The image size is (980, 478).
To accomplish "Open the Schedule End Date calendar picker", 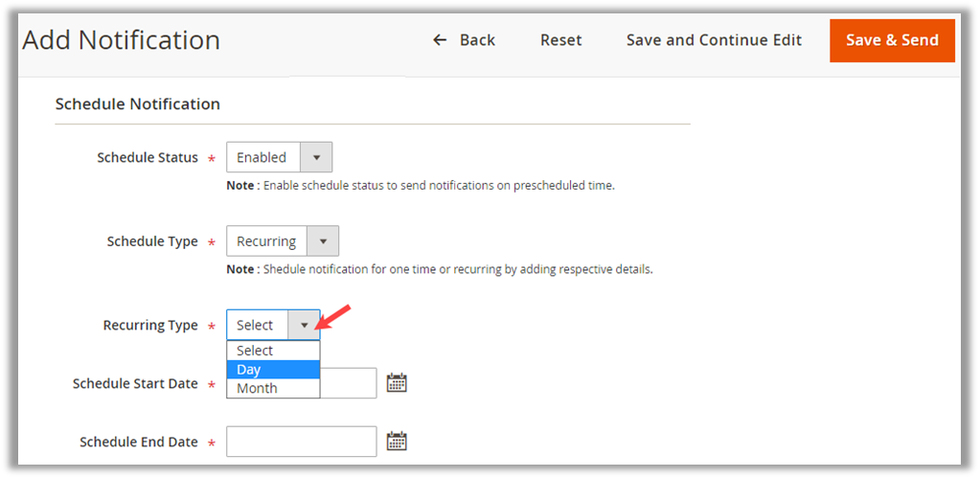I will pyautogui.click(x=397, y=442).
